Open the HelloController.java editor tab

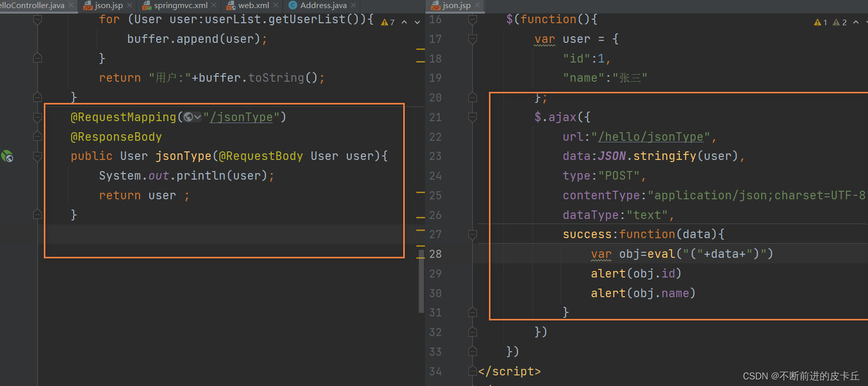32,6
